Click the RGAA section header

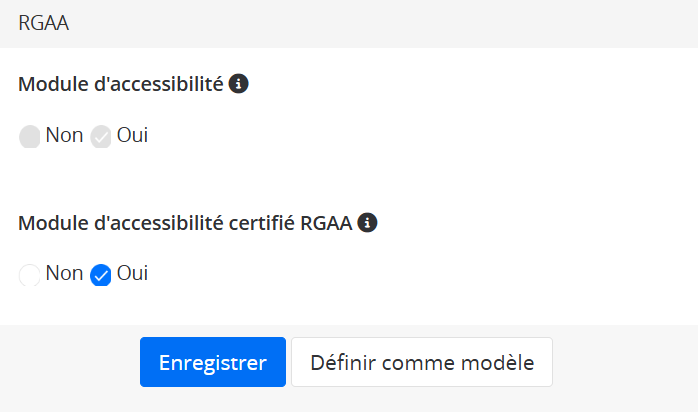[x=349, y=24]
